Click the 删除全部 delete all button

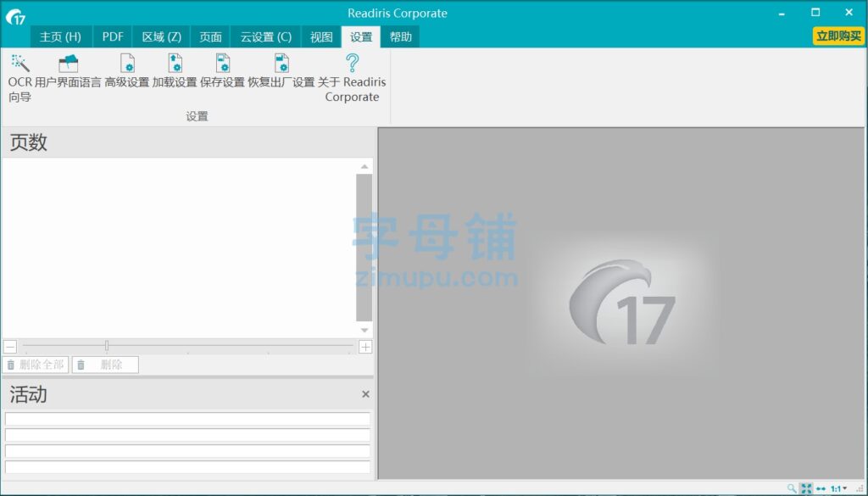pos(36,365)
